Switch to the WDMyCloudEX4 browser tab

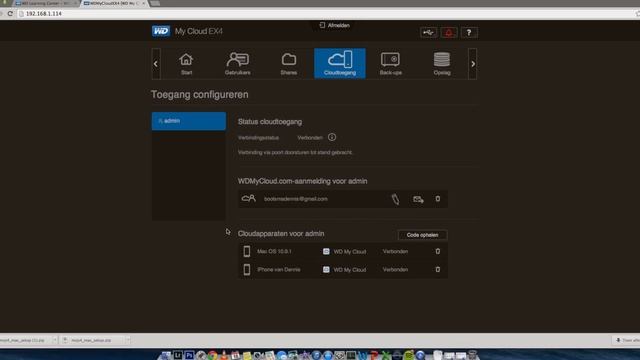(x=114, y=3)
